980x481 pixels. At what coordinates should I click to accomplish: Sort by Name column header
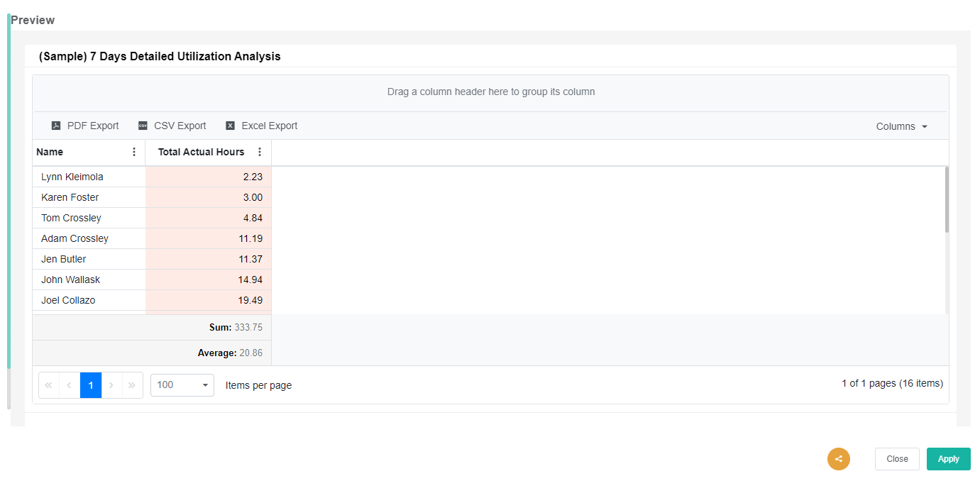pos(50,152)
